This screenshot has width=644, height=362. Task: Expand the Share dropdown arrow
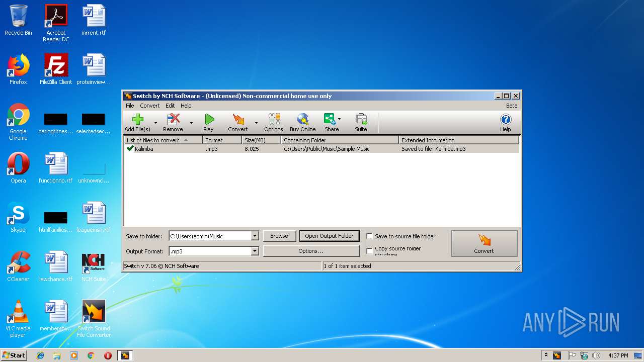339,119
